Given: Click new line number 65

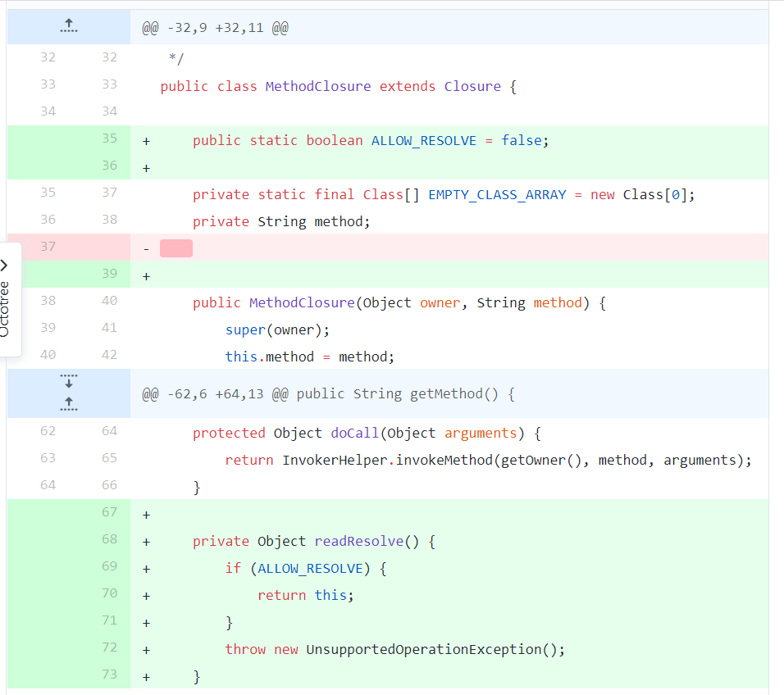Looking at the screenshot, I should pyautogui.click(x=110, y=458).
